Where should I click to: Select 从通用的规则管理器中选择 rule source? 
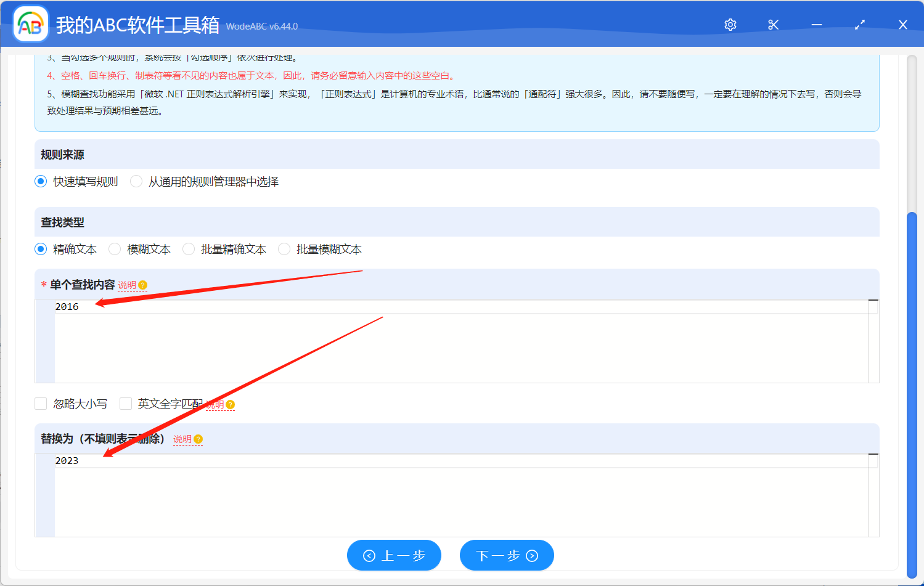click(136, 181)
